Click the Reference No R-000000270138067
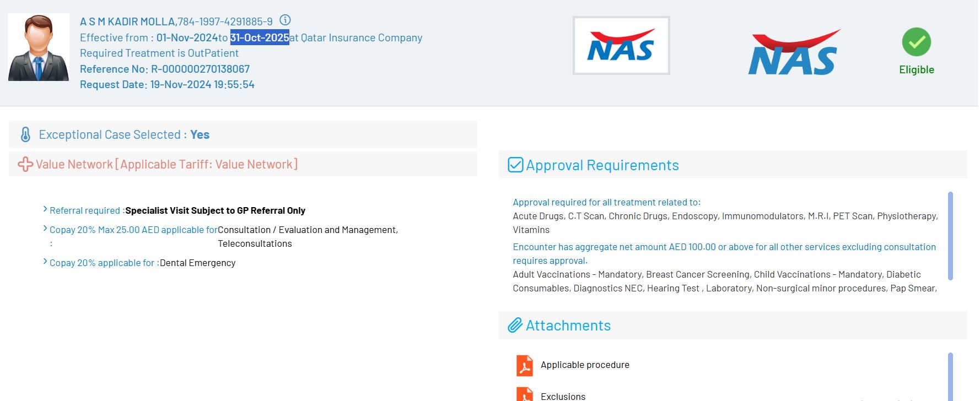Image resolution: width=980 pixels, height=401 pixels. (x=165, y=69)
